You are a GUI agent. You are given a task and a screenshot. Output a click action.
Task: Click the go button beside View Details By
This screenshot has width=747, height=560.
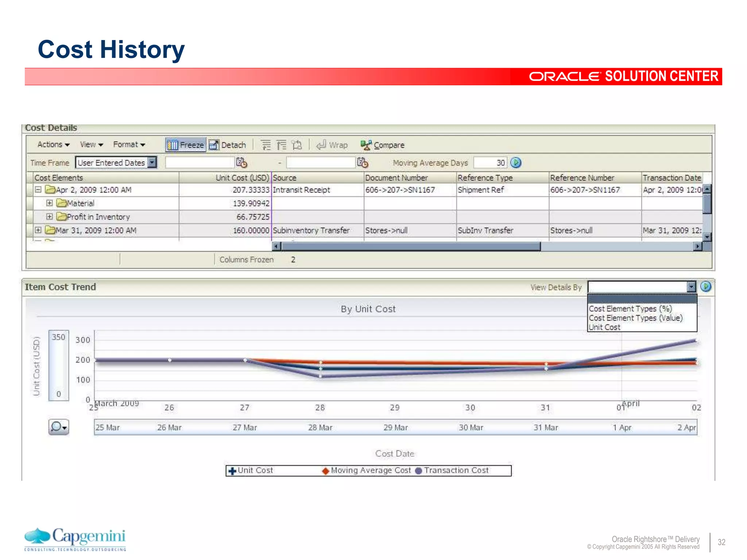(706, 287)
